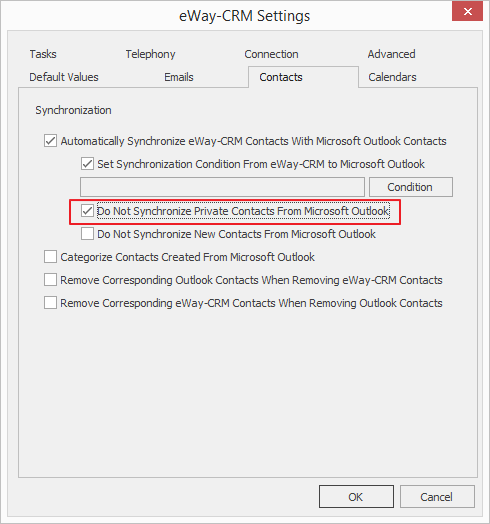The height and width of the screenshot is (524, 490).
Task: Click the Contacts tab
Action: (x=303, y=77)
